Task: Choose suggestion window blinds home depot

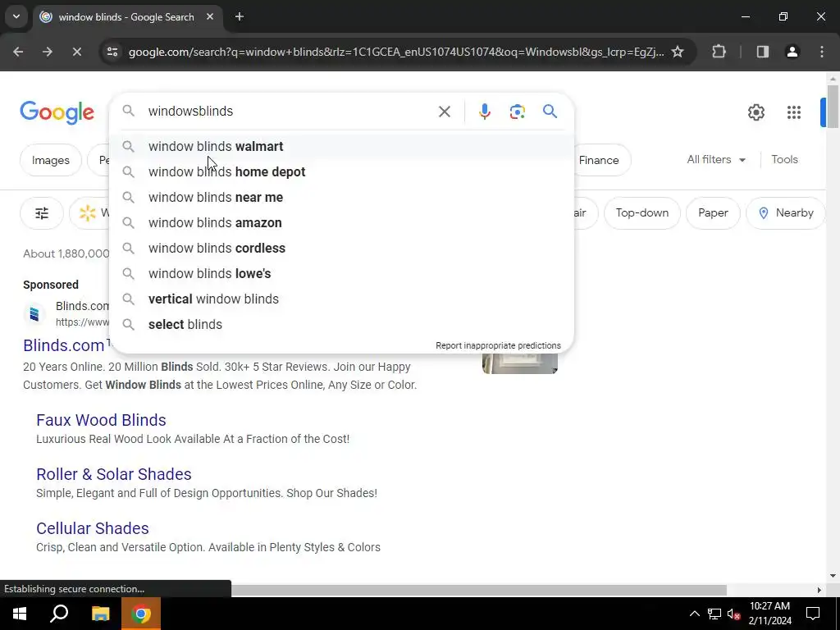Action: (341, 172)
